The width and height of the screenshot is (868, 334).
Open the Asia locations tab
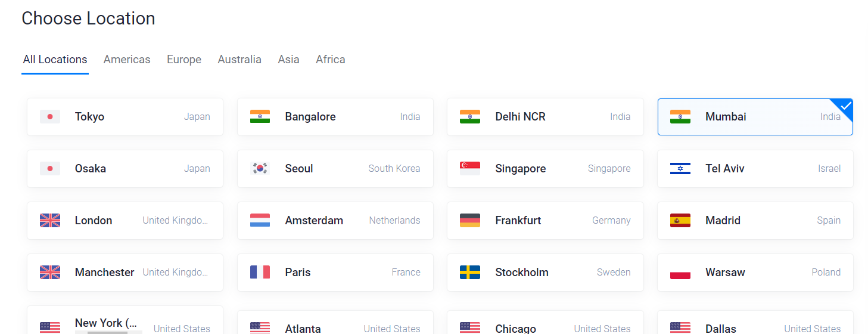tap(288, 60)
